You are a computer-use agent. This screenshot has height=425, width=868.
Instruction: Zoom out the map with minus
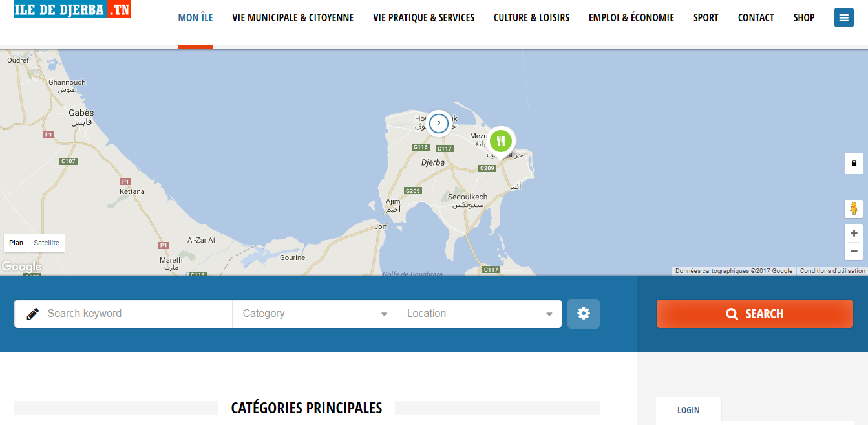[x=854, y=251]
